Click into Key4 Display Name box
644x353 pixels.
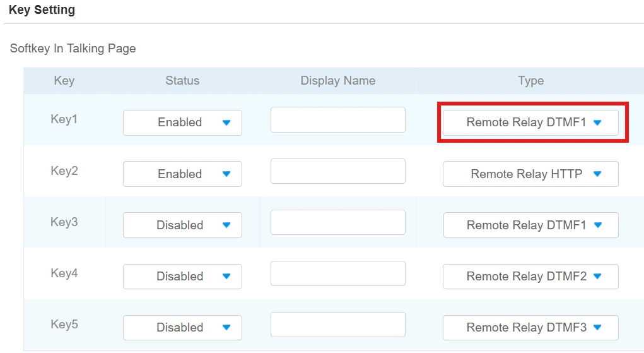(337, 273)
